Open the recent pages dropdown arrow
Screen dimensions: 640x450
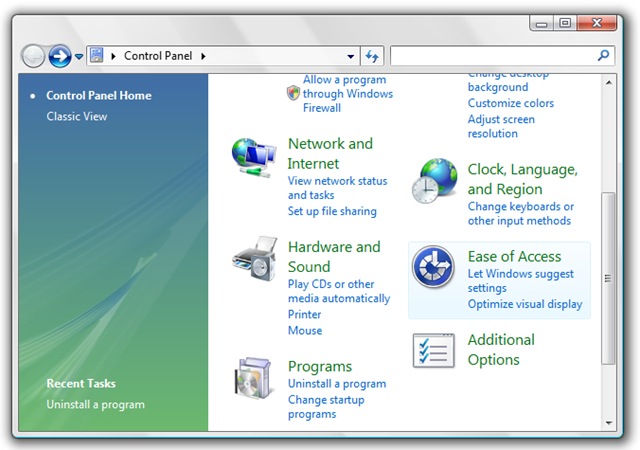coord(79,56)
